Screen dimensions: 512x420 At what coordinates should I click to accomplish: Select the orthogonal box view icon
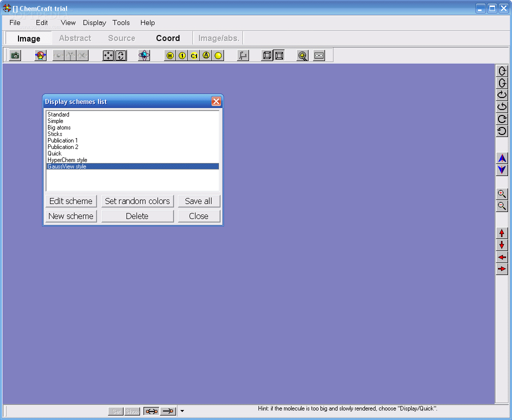coord(279,55)
